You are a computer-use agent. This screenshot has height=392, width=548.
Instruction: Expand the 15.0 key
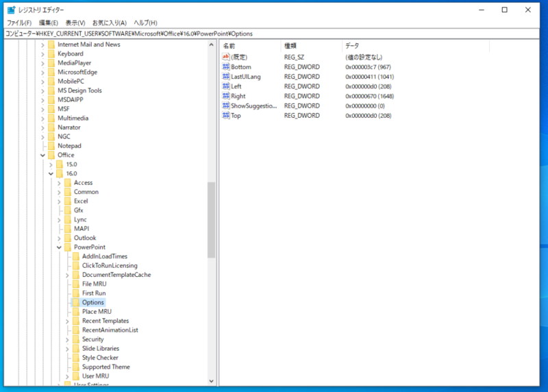pyautogui.click(x=51, y=164)
